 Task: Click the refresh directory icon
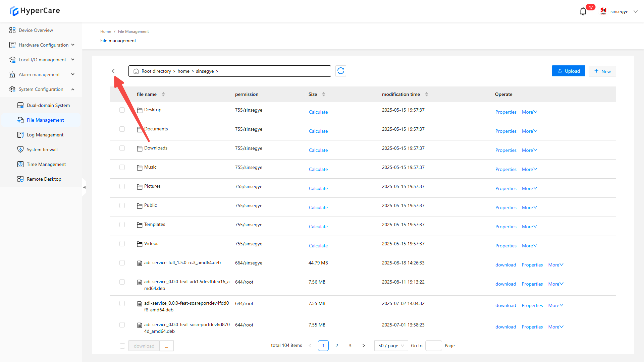click(x=340, y=71)
